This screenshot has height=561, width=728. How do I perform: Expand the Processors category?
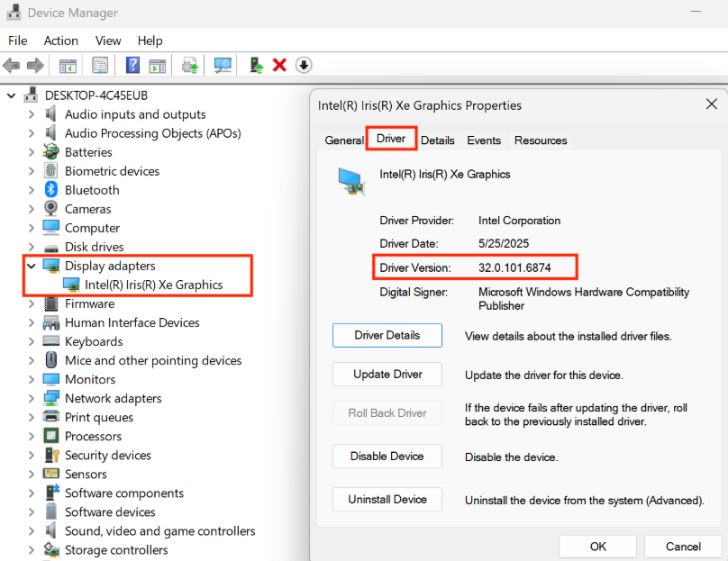click(32, 437)
